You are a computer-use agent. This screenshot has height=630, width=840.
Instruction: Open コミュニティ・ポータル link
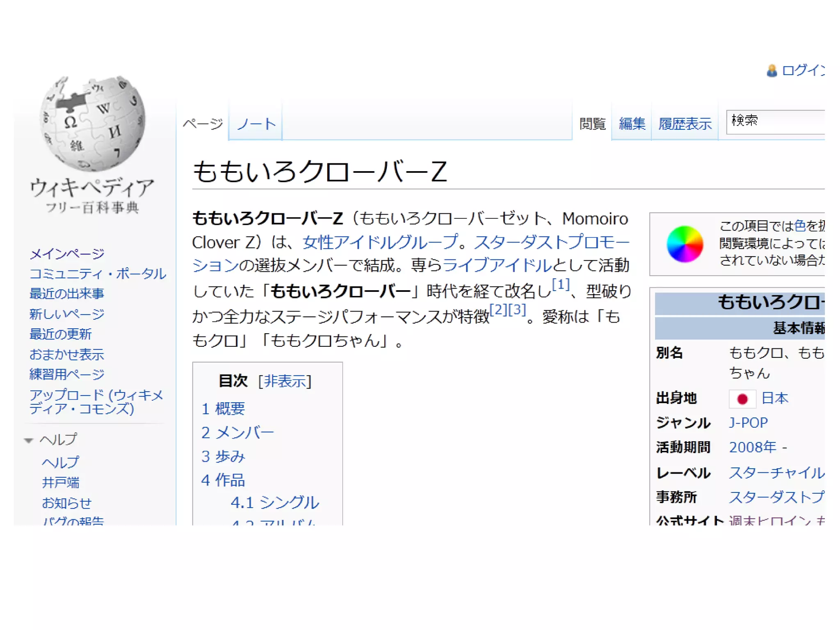[98, 273]
